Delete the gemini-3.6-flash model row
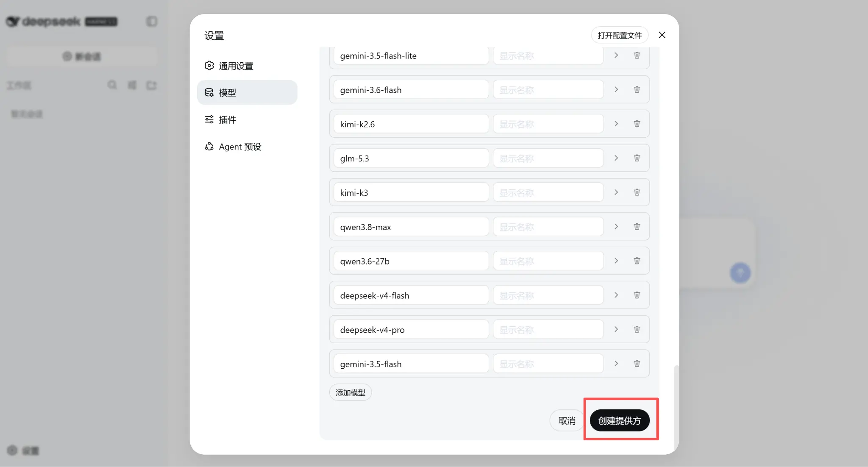Screen dimensions: 868x467 pos(637,90)
